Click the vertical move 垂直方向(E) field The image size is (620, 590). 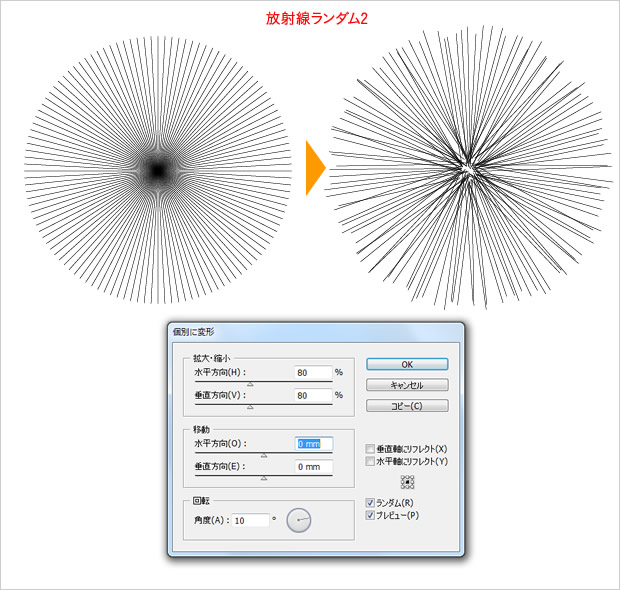[x=314, y=467]
